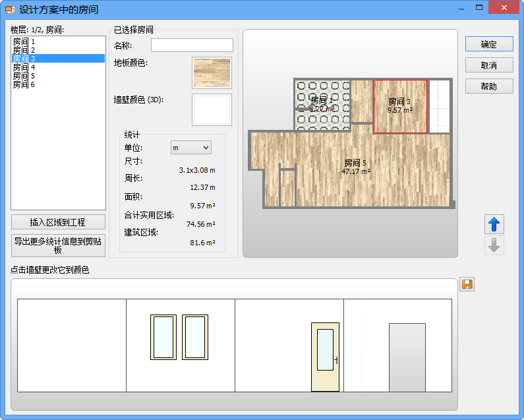Click the blank first wall segment
This screenshot has width=524, height=420.
click(72, 345)
